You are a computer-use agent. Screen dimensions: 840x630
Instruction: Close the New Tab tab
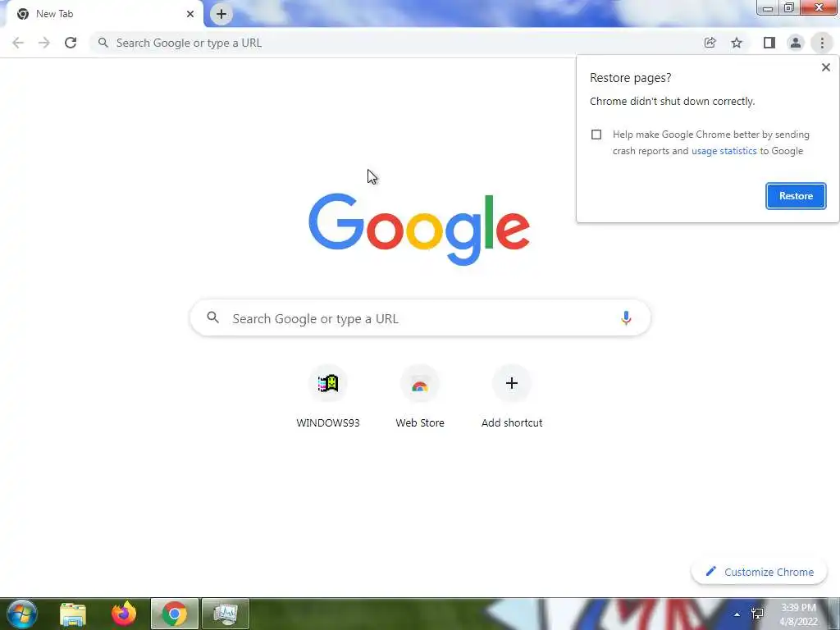point(190,14)
